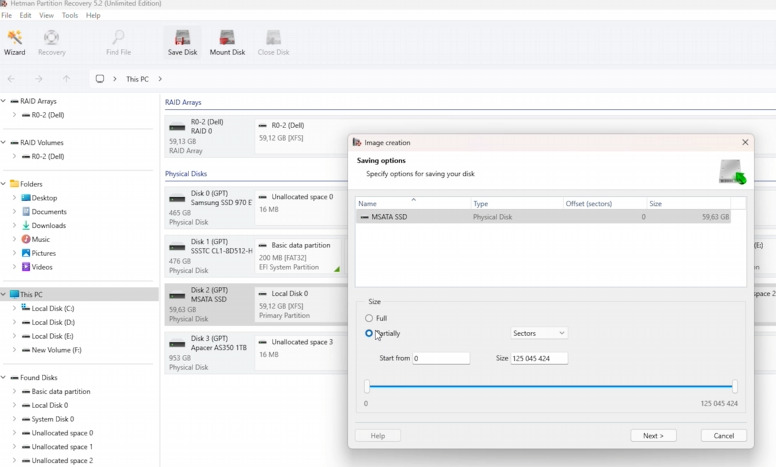Screen dimensions: 776x467
Task: Open the Help menu
Action: click(x=93, y=15)
